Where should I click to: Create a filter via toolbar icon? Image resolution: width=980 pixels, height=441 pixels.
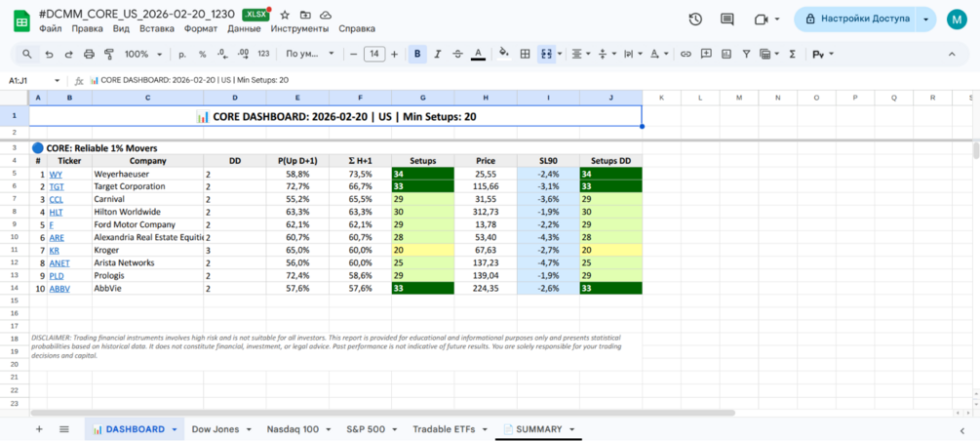click(x=746, y=55)
